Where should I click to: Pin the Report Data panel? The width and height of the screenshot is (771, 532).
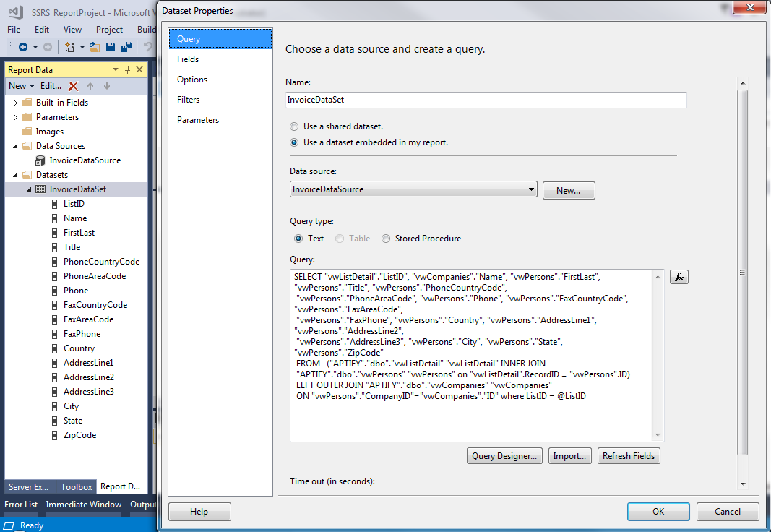[128, 69]
